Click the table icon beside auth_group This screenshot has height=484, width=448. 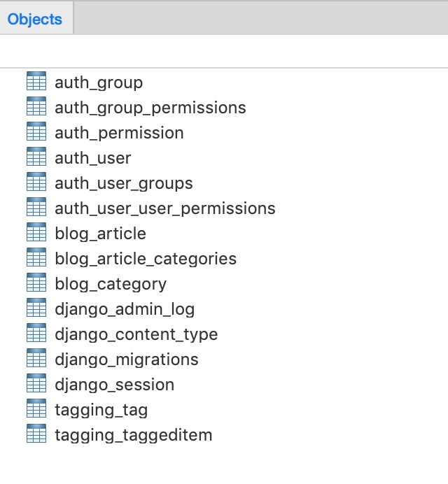[x=36, y=83]
